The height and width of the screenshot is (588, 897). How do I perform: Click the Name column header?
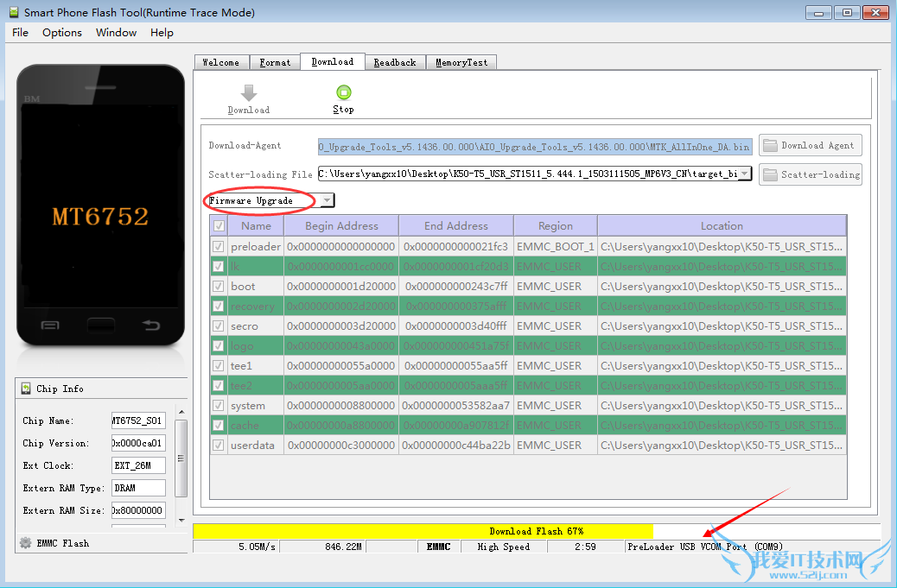tap(256, 225)
